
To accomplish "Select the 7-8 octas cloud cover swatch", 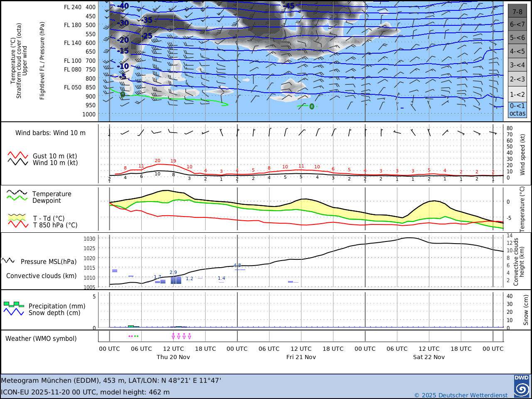I will (517, 11).
